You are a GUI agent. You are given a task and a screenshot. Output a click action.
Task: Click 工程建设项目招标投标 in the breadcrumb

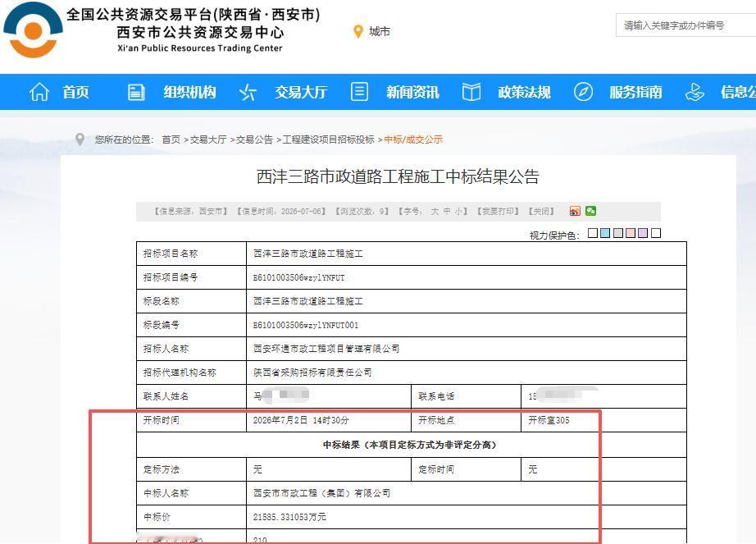[x=328, y=139]
